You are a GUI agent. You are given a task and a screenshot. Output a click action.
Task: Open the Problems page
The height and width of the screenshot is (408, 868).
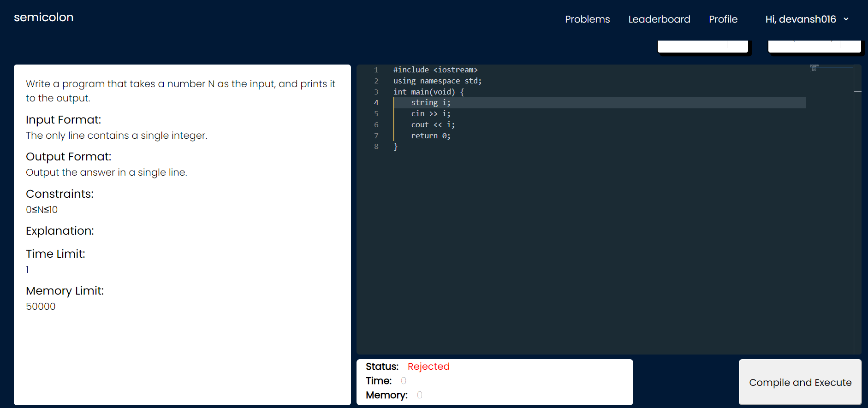click(x=587, y=19)
